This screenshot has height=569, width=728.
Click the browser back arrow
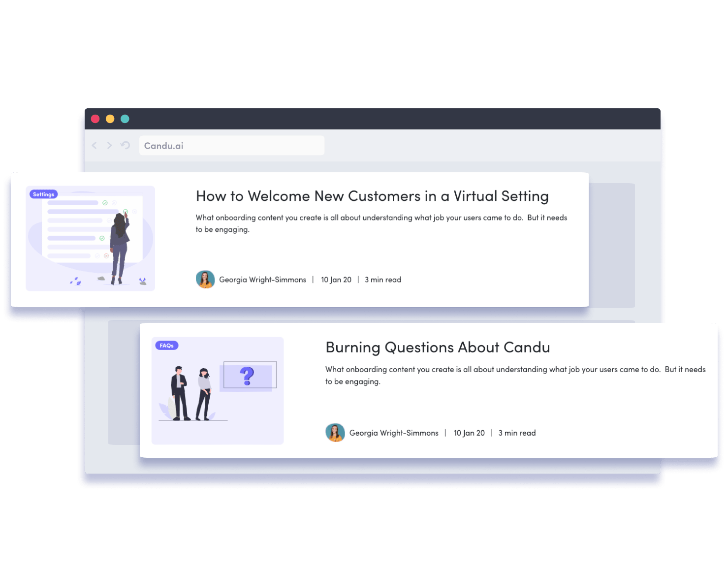(95, 145)
